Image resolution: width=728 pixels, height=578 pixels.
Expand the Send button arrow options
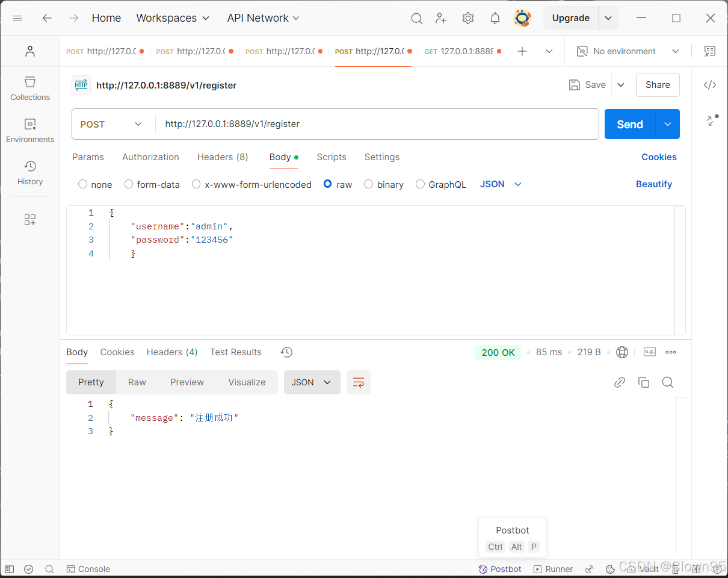(x=668, y=124)
